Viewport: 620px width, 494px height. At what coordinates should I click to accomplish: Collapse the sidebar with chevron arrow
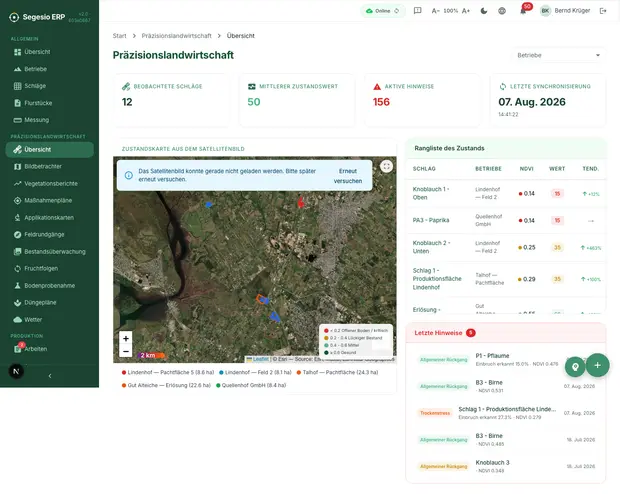pyautogui.click(x=50, y=376)
